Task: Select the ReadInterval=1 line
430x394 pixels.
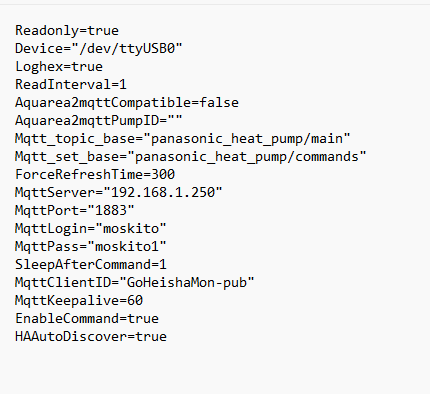Action: [71, 84]
